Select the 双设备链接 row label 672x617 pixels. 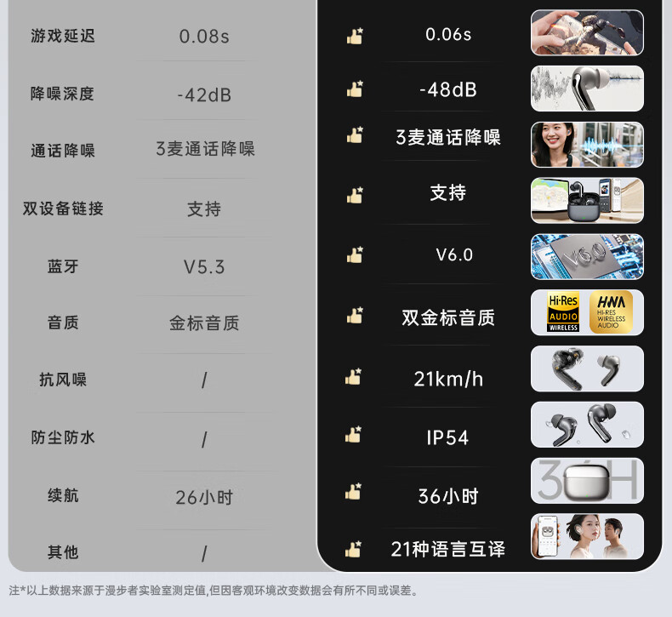(x=63, y=209)
